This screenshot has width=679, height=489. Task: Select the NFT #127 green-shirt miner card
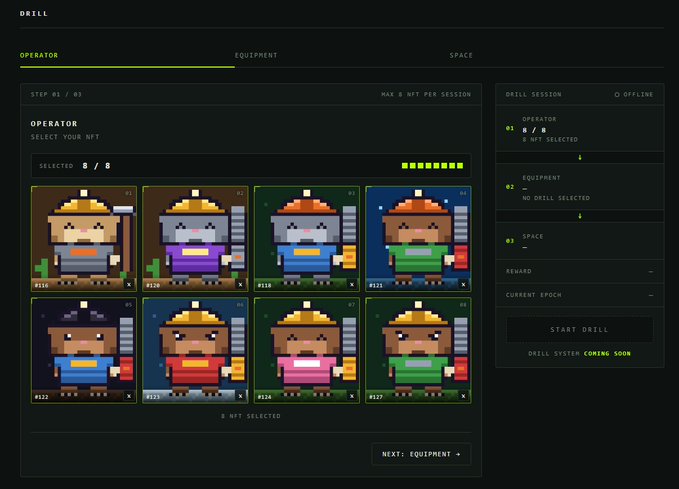(x=418, y=350)
